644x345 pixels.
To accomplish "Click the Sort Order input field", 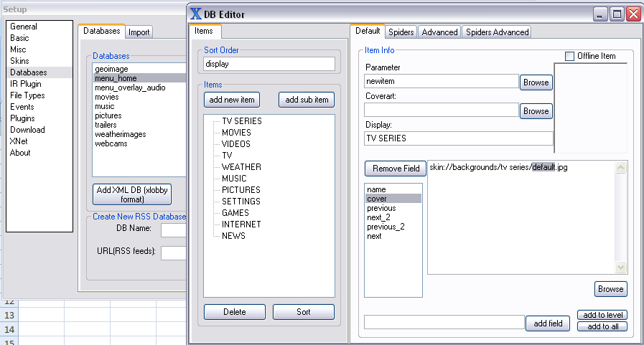I will click(269, 64).
